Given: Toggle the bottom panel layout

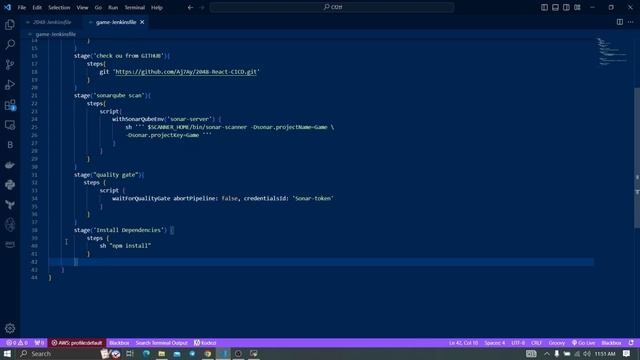Looking at the screenshot, I should 555,7.
